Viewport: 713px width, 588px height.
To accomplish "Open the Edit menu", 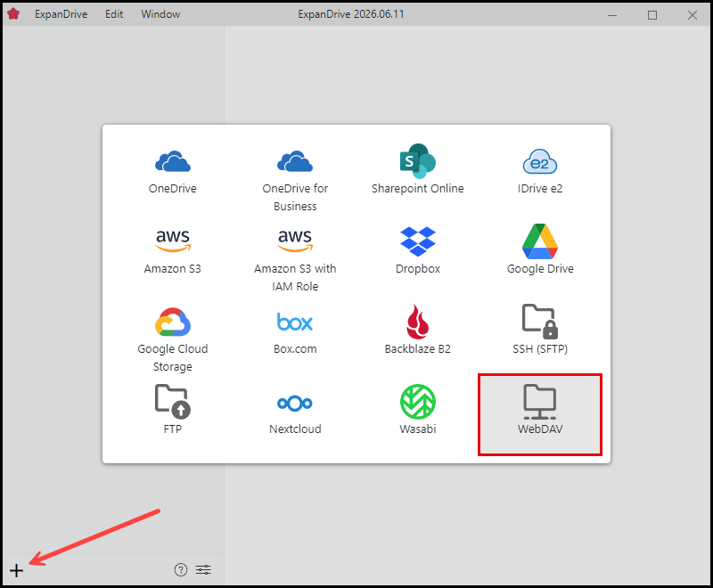I will click(x=114, y=14).
